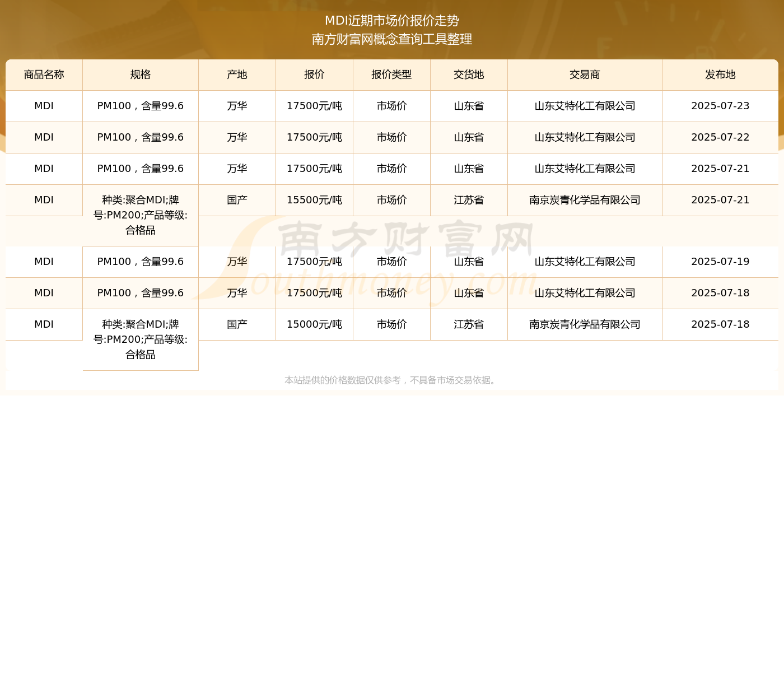Screen dimensions: 784x675
Task: Click 国产 in the 15500元/吨 row
Action: point(237,200)
